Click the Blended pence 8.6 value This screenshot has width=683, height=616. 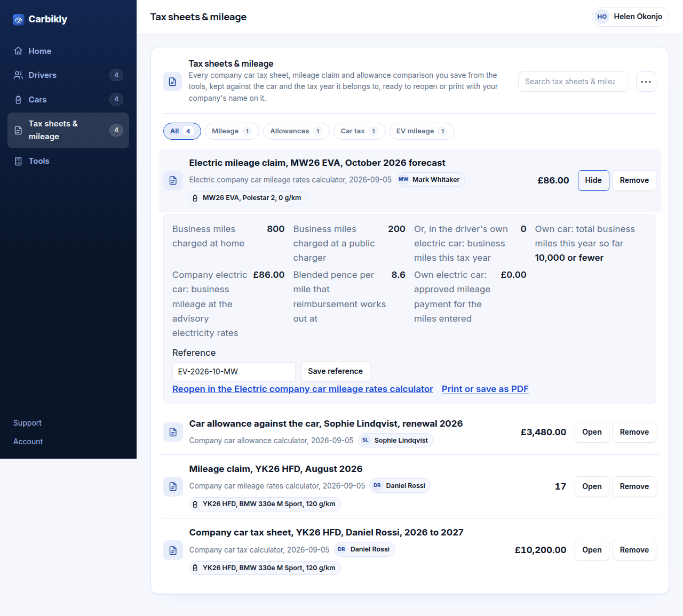[398, 275]
